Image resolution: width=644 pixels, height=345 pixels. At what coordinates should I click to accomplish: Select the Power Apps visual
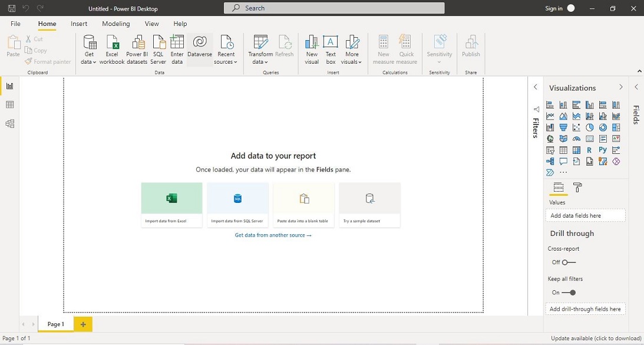click(x=616, y=161)
